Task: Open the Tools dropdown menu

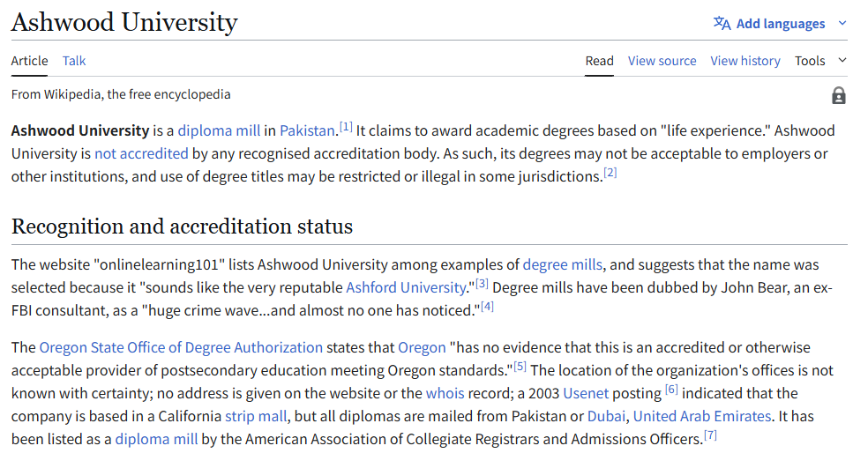Action: tap(819, 61)
